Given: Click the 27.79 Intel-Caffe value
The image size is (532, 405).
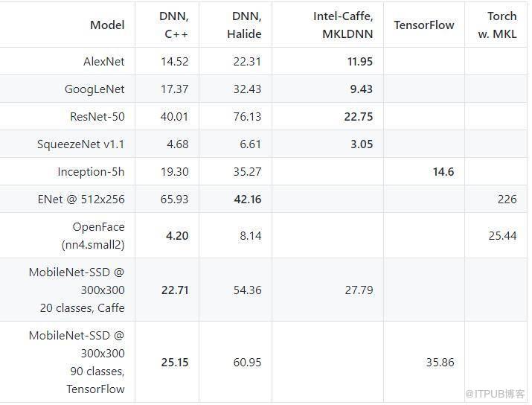Looking at the screenshot, I should pos(359,290).
